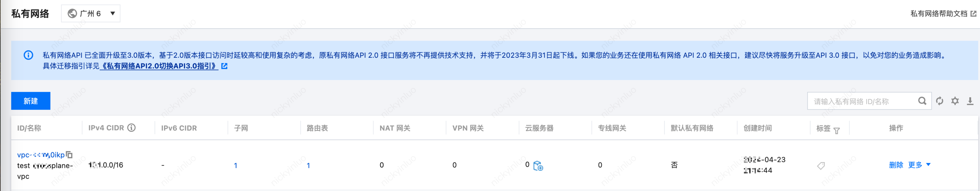Open table settings gear icon

point(955,101)
